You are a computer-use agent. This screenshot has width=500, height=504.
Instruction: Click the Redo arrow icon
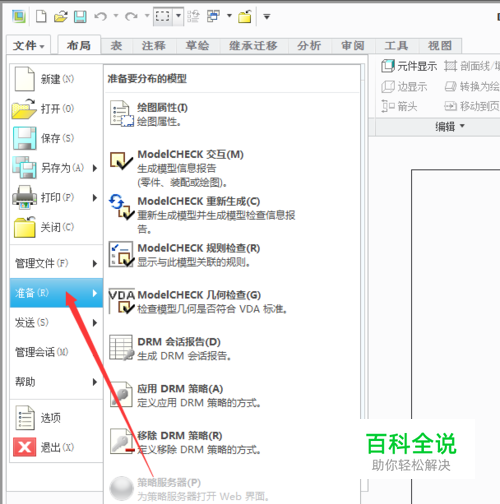point(131,16)
